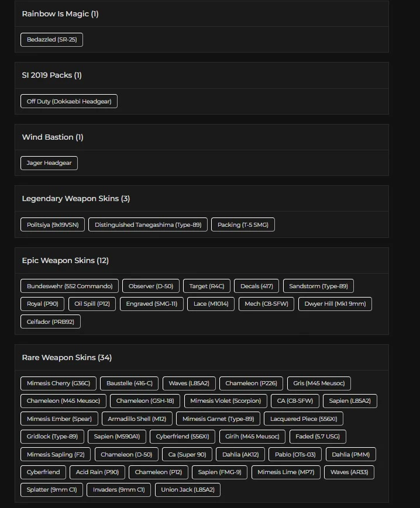Select the Politsiya (9x19VSN) skin

pos(53,224)
